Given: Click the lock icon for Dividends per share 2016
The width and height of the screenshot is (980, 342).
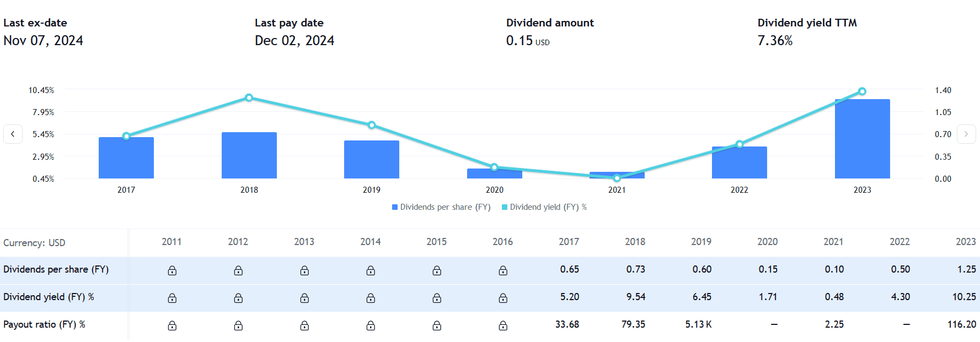Looking at the screenshot, I should (503, 270).
